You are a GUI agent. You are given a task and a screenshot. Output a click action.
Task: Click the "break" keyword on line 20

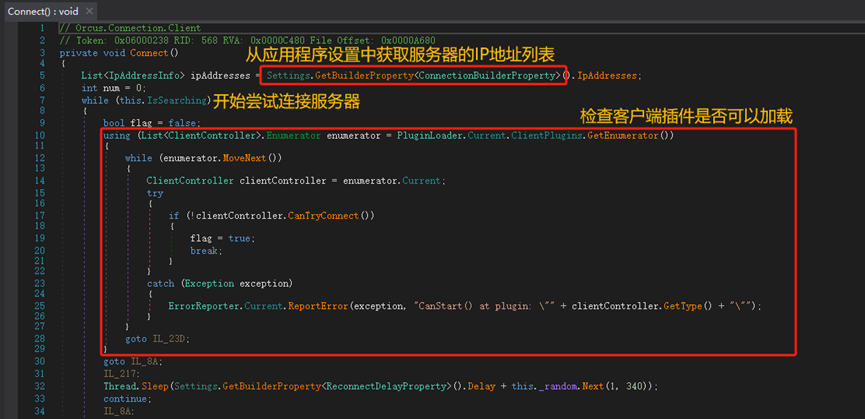click(204, 250)
